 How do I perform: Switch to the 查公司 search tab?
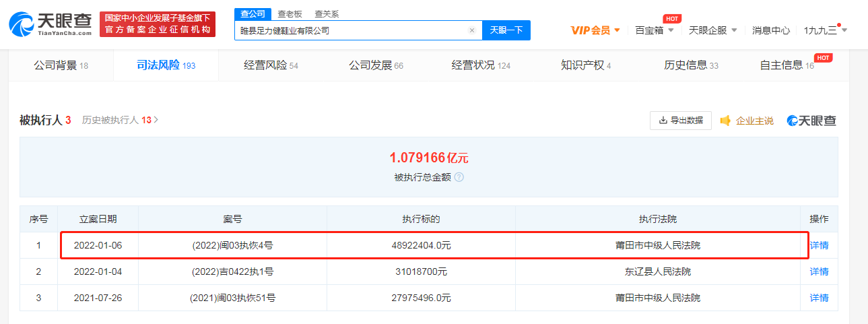pyautogui.click(x=253, y=13)
